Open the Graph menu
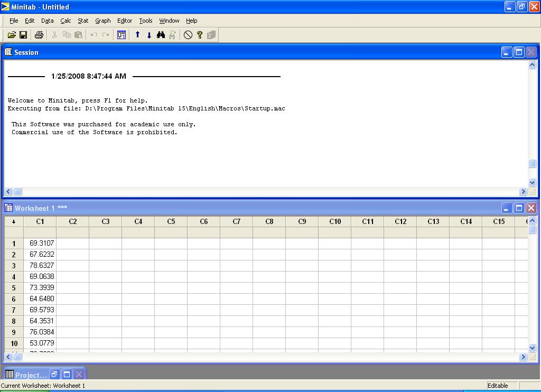This screenshot has height=392, width=541. [102, 21]
